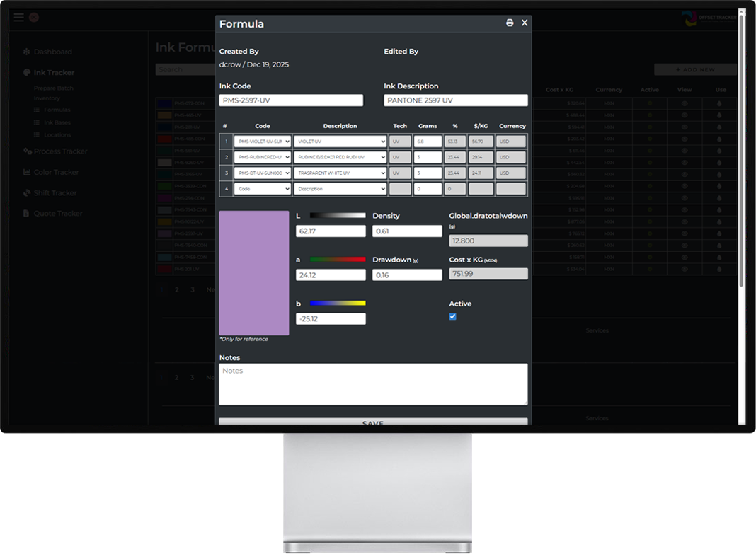Click the Color Tracker chart icon
The image size is (756, 554).
coord(25,171)
